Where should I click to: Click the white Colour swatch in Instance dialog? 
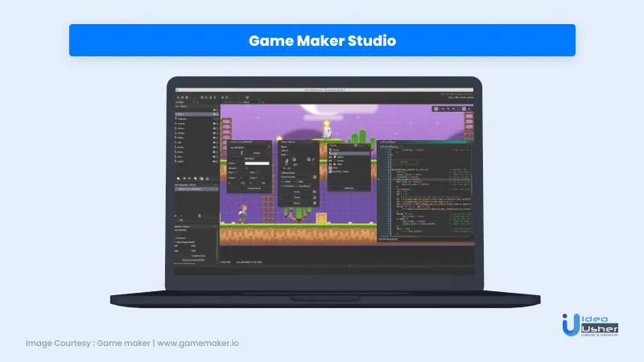point(257,163)
